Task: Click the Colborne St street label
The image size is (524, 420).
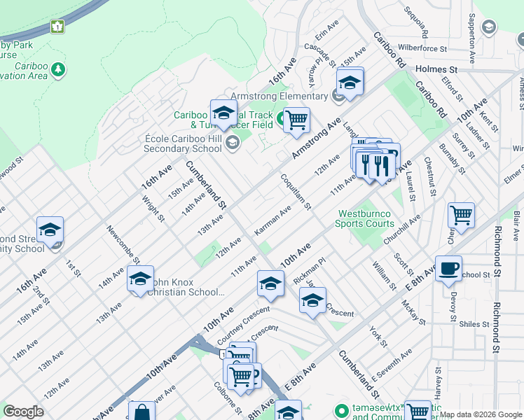Action: (x=228, y=398)
